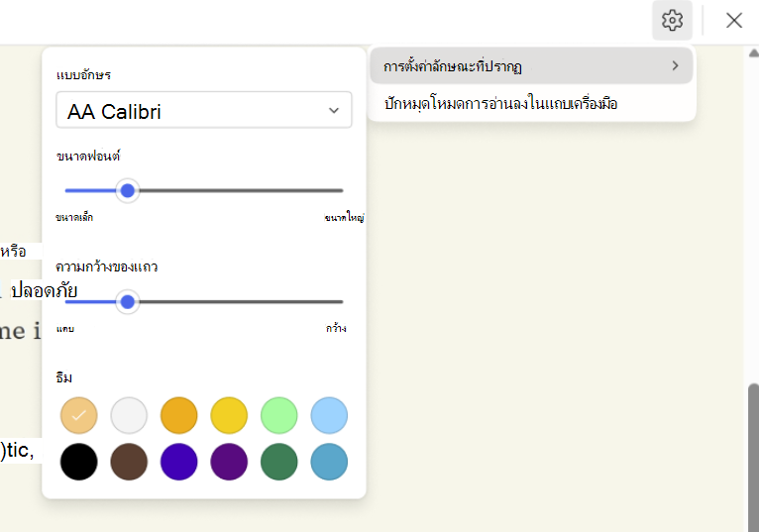Select the dark green theme swatch
This screenshot has width=759, height=532.
point(278,462)
